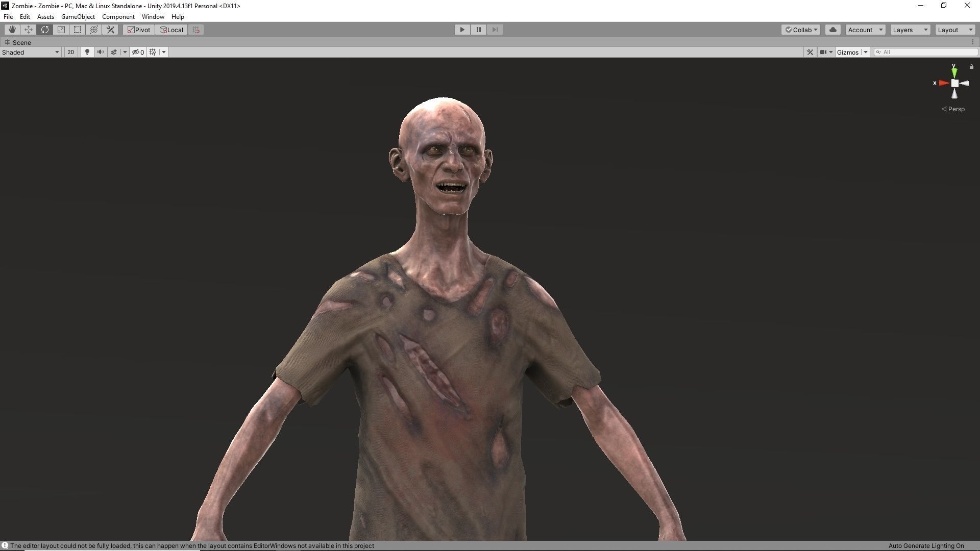
Task: Toggle Local handle rotation mode
Action: [171, 30]
